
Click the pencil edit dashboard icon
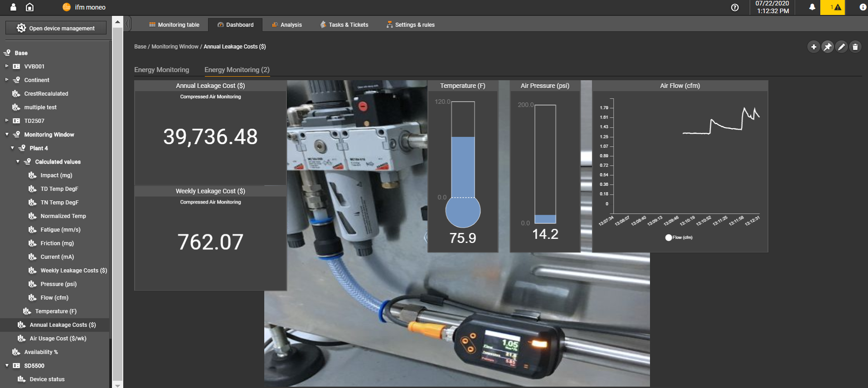click(842, 47)
